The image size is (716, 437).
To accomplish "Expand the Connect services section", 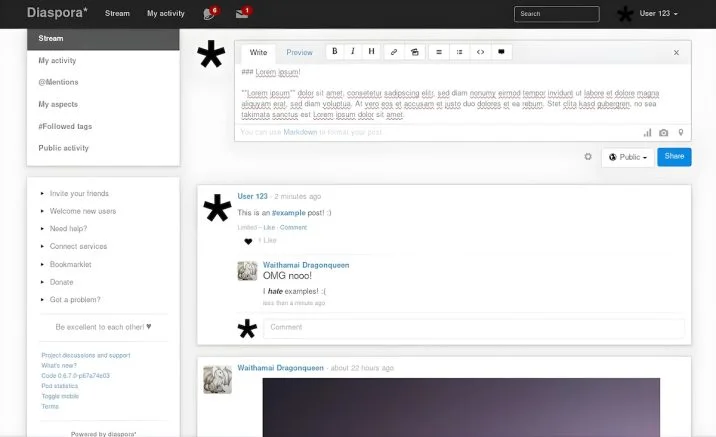I will tap(78, 246).
